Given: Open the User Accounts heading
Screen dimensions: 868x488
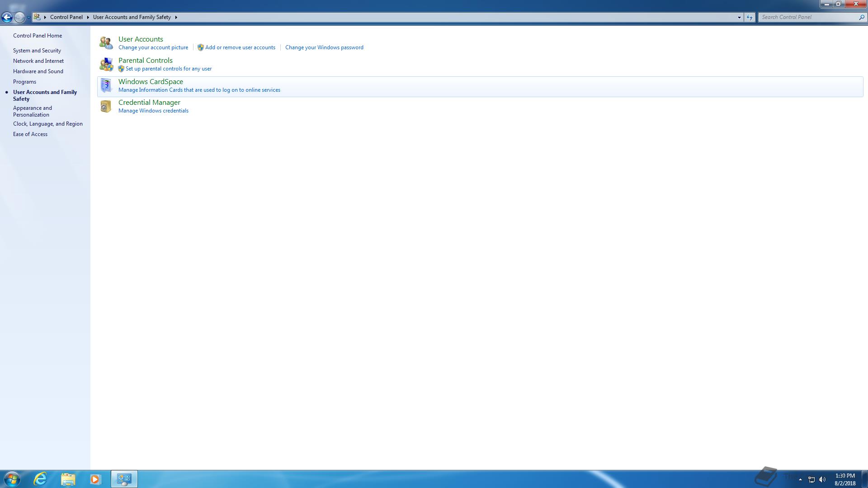Looking at the screenshot, I should pyautogui.click(x=141, y=39).
